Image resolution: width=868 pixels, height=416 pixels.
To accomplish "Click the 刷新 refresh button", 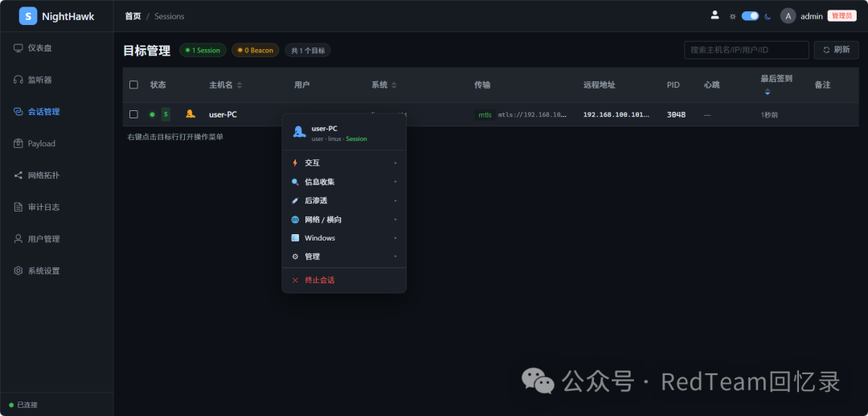I will pos(836,50).
